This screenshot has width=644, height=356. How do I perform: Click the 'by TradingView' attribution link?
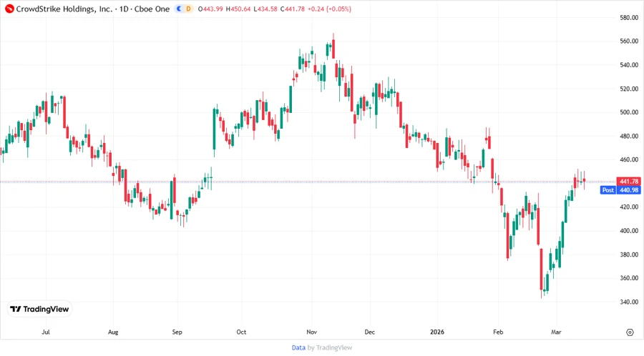[330, 348]
